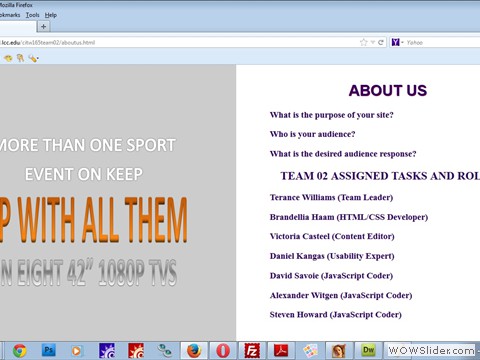This screenshot has width=480, height=360.
Task: Open the Yahoo search engine selector
Action: 397,42
